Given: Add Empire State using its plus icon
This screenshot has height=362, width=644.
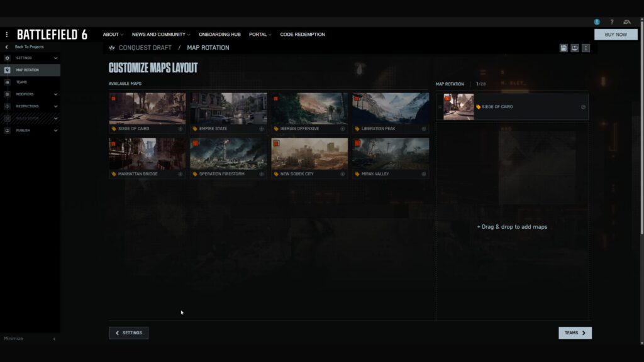Looking at the screenshot, I should tap(263, 129).
